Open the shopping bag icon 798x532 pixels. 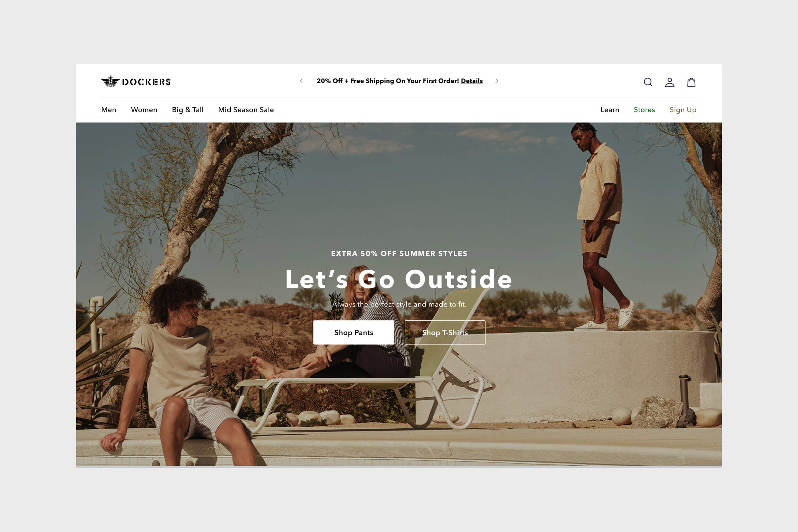pos(691,82)
